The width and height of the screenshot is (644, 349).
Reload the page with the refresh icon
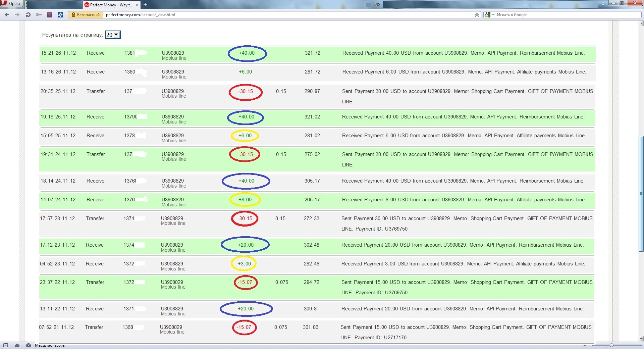click(28, 14)
